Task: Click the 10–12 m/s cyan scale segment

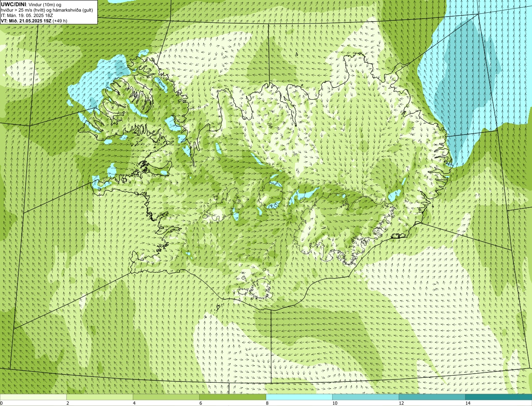Action: (x=366, y=397)
